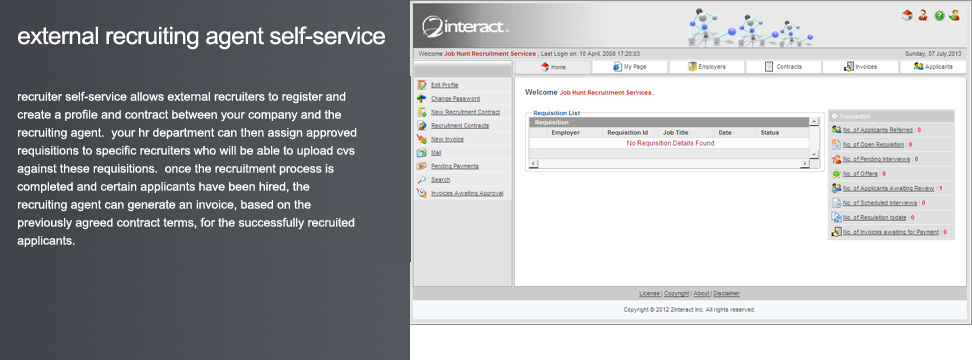This screenshot has height=360, width=972.
Task: Click the No. of Applicants Referred icon
Action: point(836,130)
